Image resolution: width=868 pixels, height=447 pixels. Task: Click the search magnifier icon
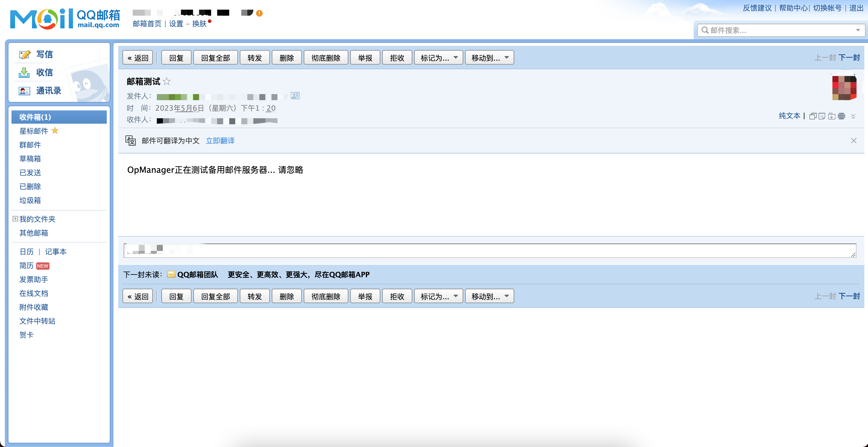(x=705, y=30)
